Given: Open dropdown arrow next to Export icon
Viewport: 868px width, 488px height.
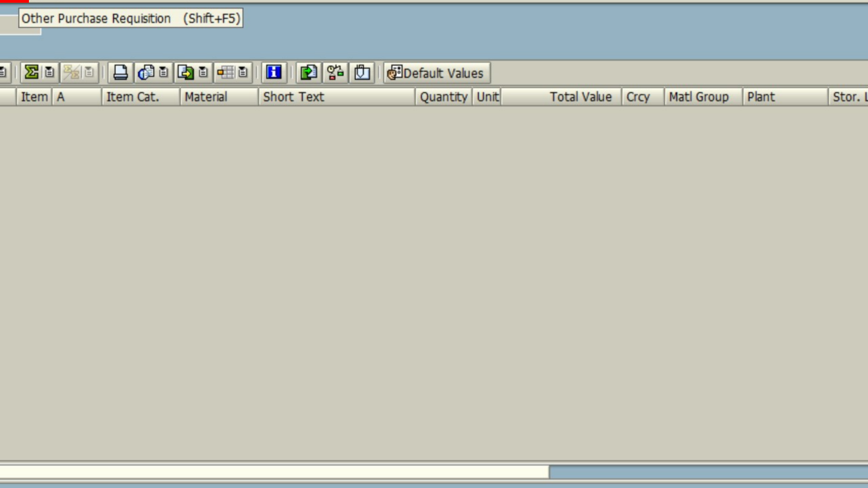Looking at the screenshot, I should (203, 72).
